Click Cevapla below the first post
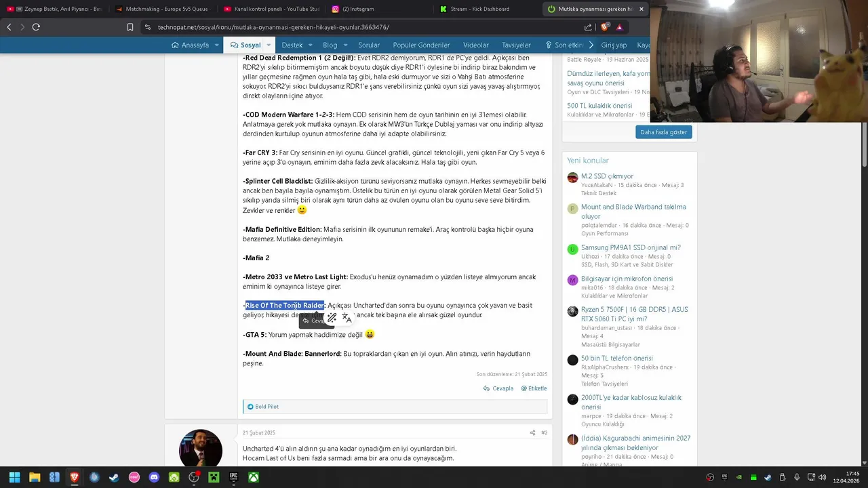This screenshot has height=488, width=868. (498, 388)
